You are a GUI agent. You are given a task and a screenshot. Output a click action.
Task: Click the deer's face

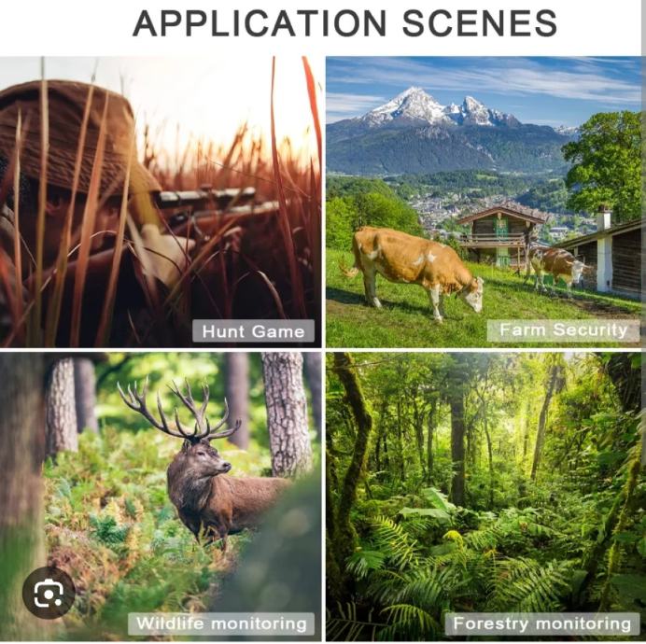[210, 460]
